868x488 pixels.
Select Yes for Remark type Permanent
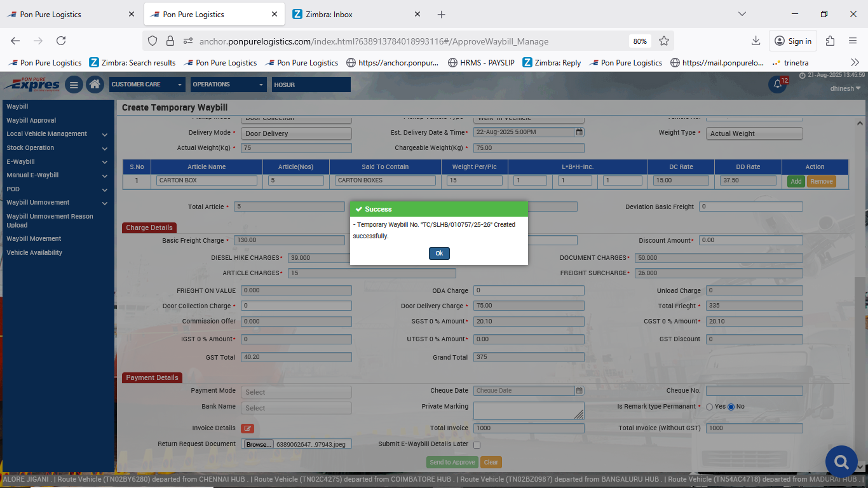709,407
